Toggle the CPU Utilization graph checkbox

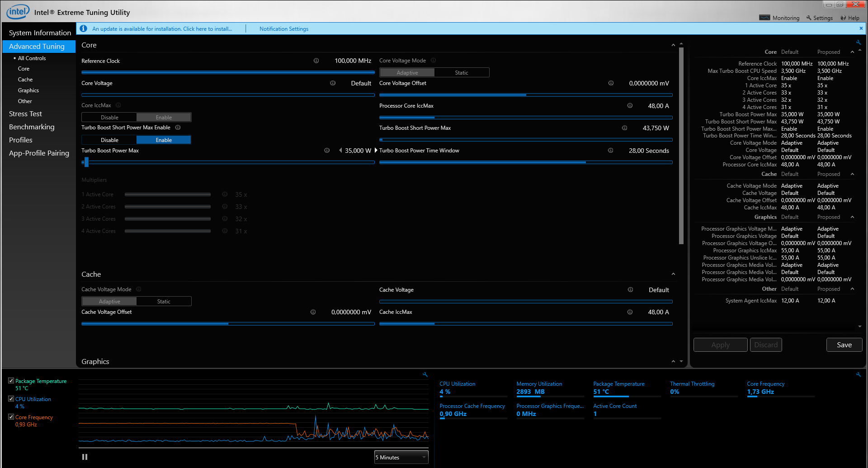tap(11, 399)
